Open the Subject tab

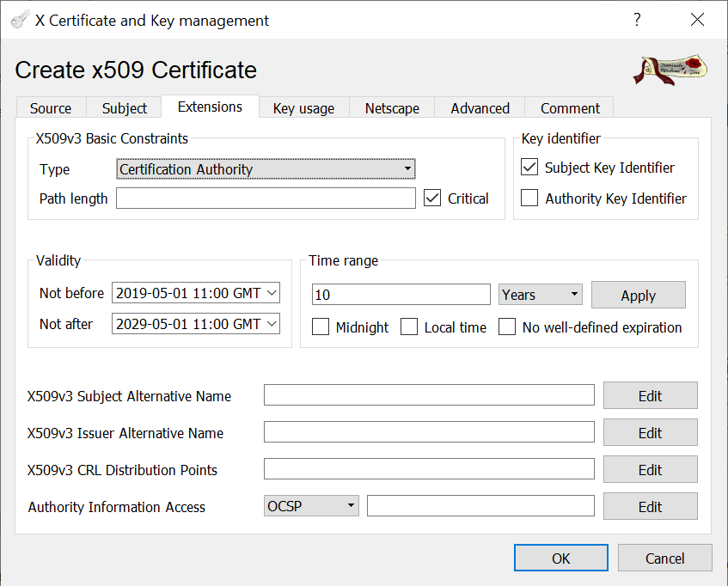click(125, 108)
